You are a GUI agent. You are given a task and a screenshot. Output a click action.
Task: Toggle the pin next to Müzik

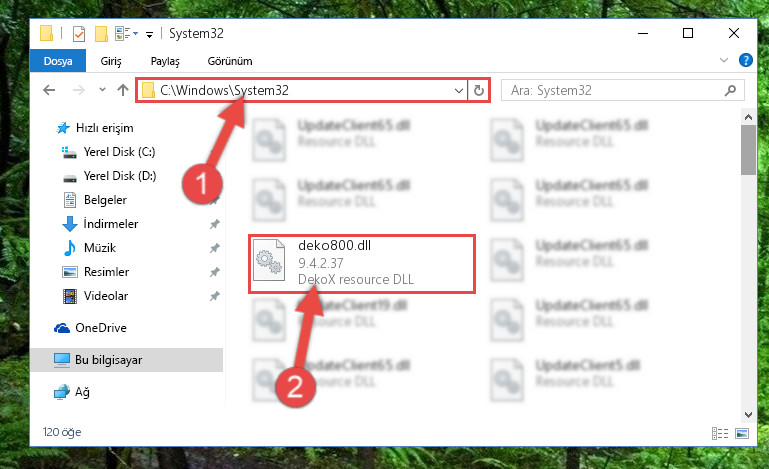click(x=214, y=248)
